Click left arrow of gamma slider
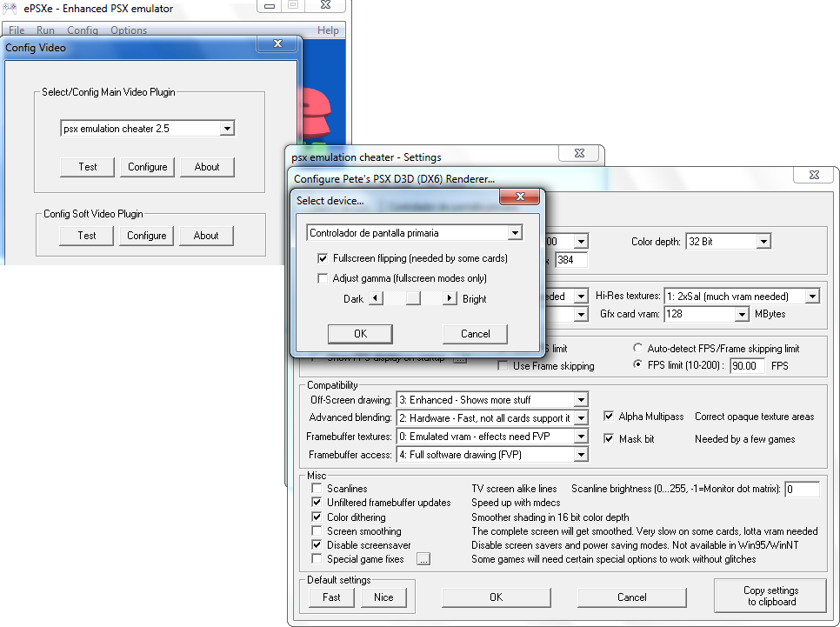Screen dimensions: 840x627 (x=376, y=298)
